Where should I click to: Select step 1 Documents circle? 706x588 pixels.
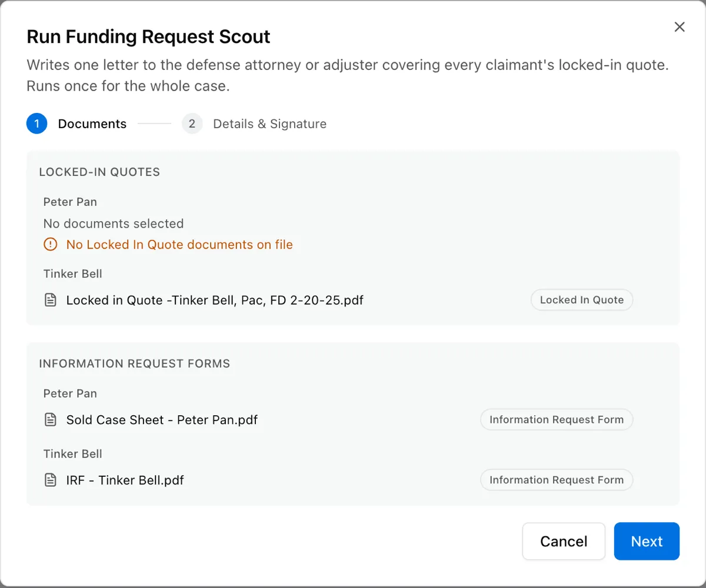(36, 123)
